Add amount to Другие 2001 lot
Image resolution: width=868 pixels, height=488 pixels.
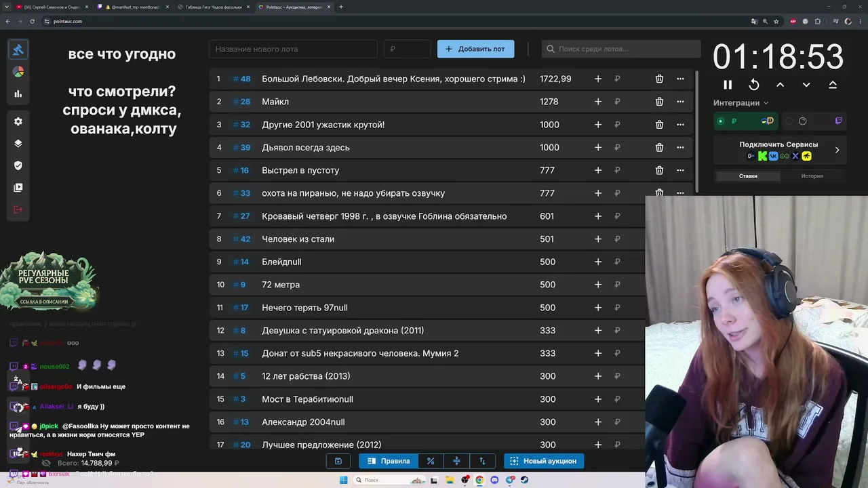pyautogui.click(x=598, y=125)
